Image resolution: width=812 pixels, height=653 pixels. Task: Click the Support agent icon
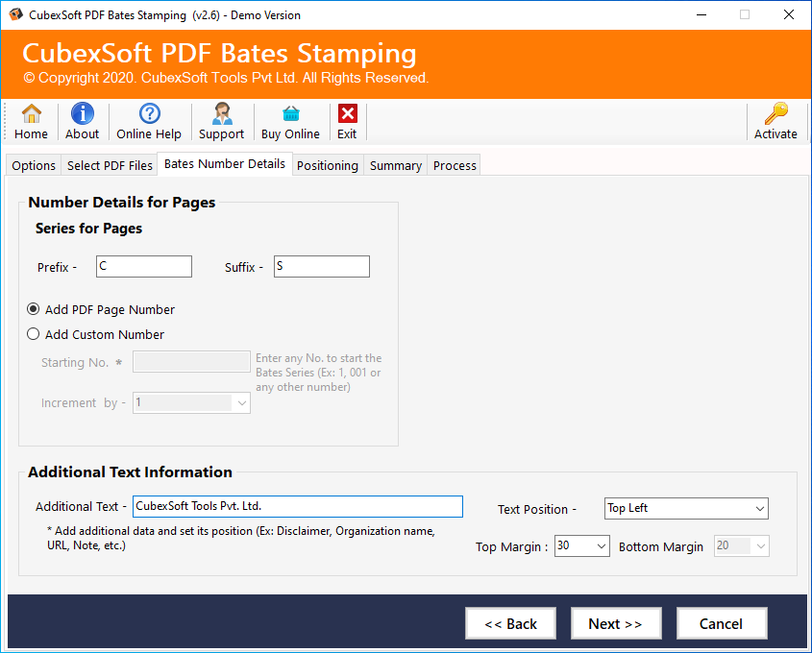(221, 114)
